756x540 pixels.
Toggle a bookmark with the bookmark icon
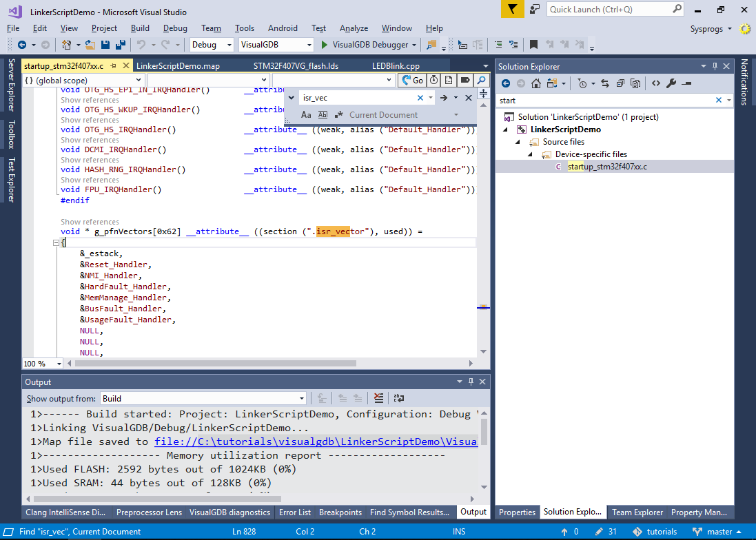pyautogui.click(x=533, y=45)
